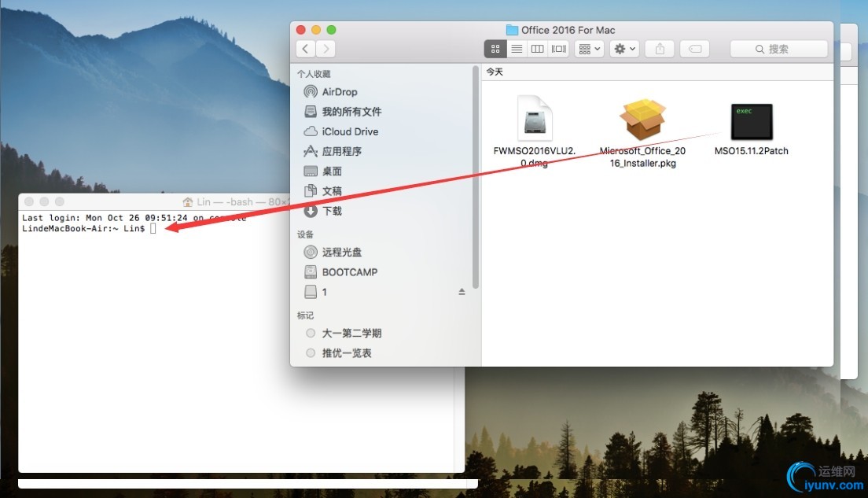Screen dimensions: 868x498
Task: Go back in Finder window
Action: (306, 49)
